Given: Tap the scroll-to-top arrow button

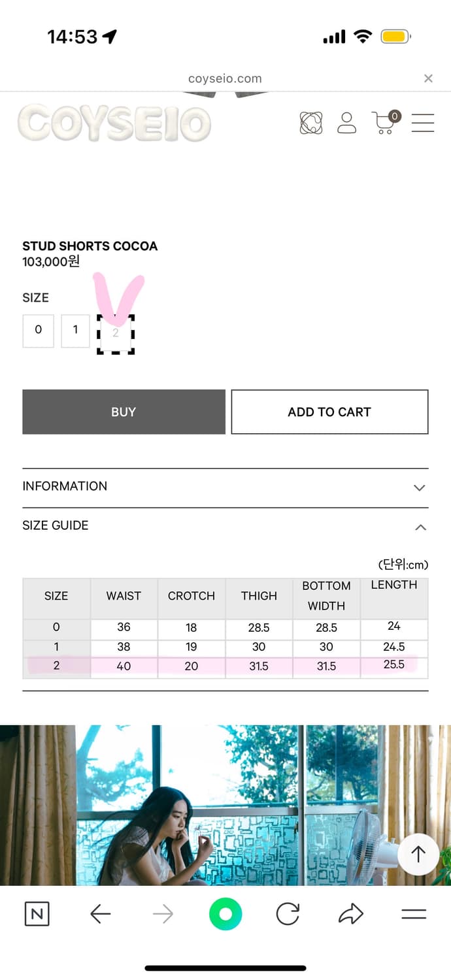Looking at the screenshot, I should tap(418, 854).
